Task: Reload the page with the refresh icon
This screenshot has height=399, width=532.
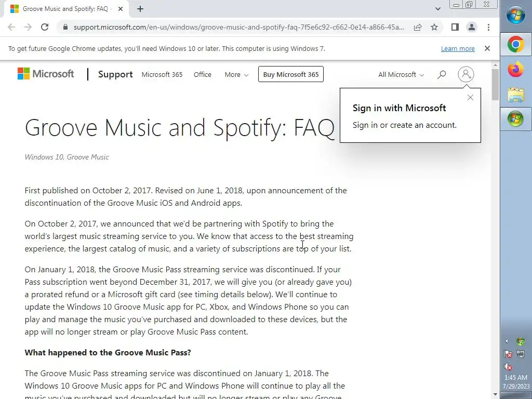Action: pos(45,27)
